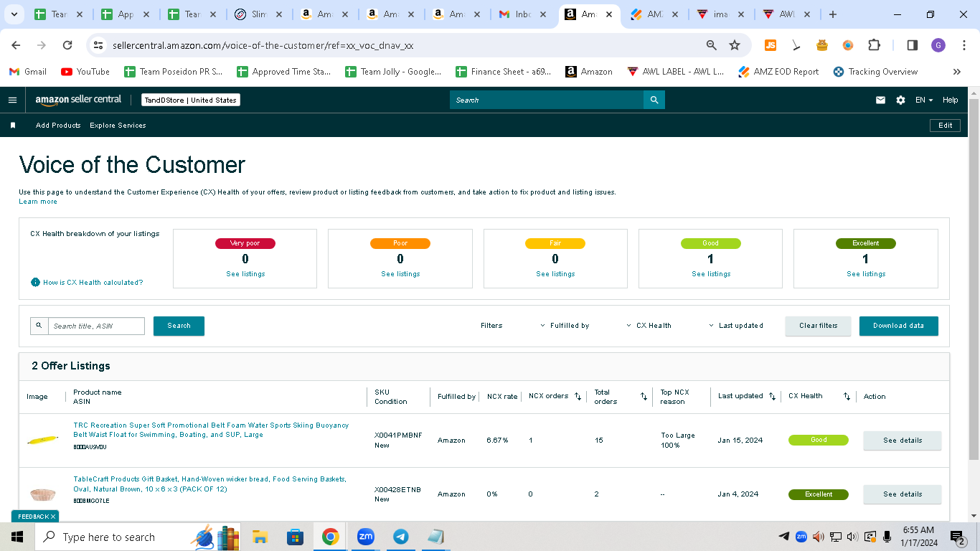
Task: Click the Search button
Action: tap(179, 326)
